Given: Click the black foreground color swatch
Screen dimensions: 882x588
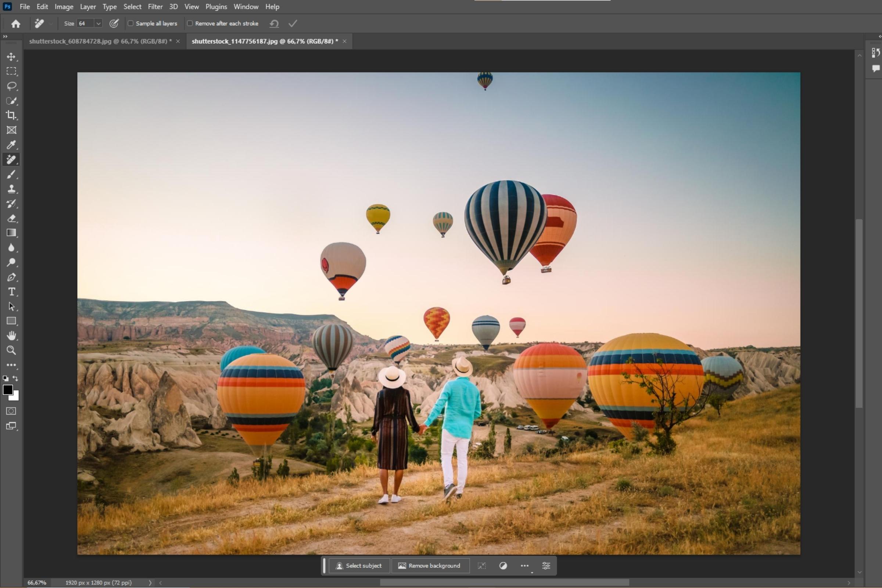Looking at the screenshot, I should point(7,390).
